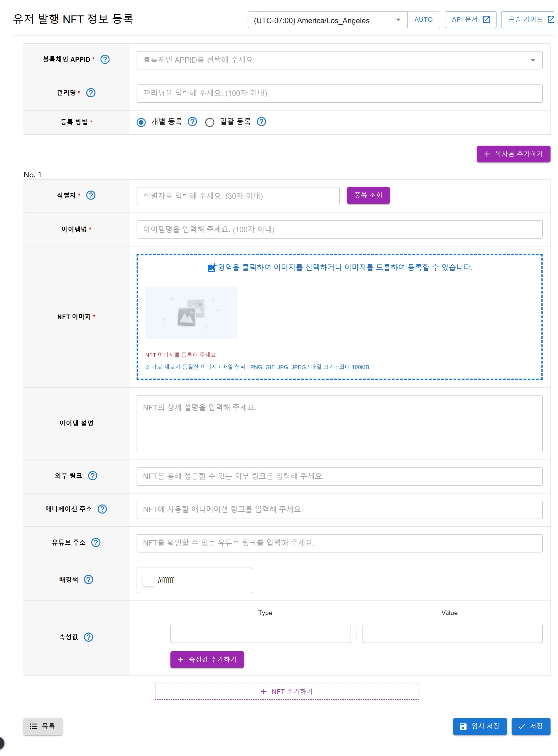Click help icon beside 관리명 label

91,93
